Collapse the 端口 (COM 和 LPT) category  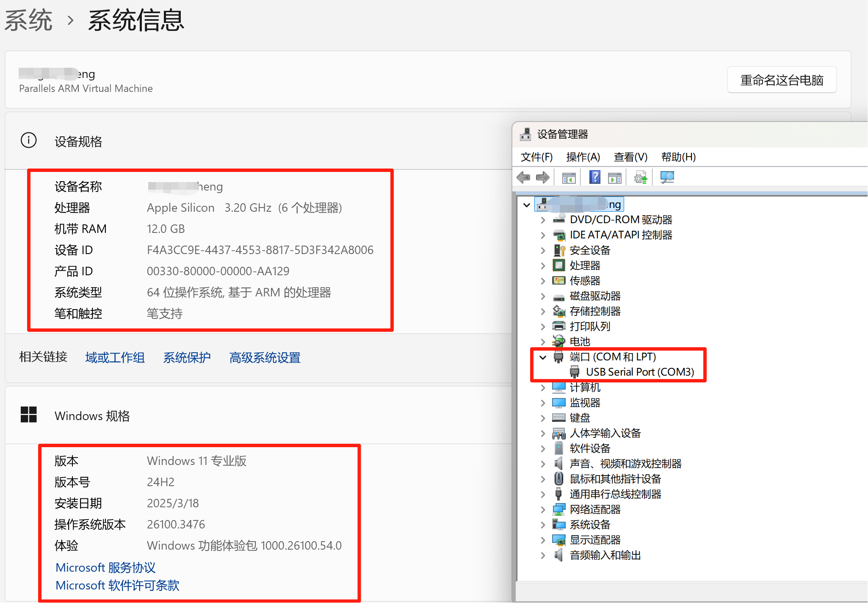(543, 357)
